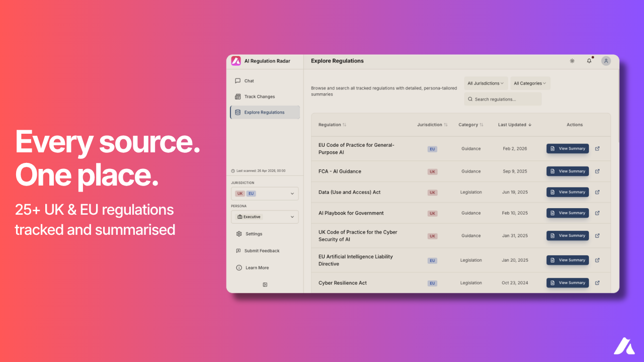644x362 pixels.
Task: Open the user profile avatar
Action: pyautogui.click(x=606, y=61)
